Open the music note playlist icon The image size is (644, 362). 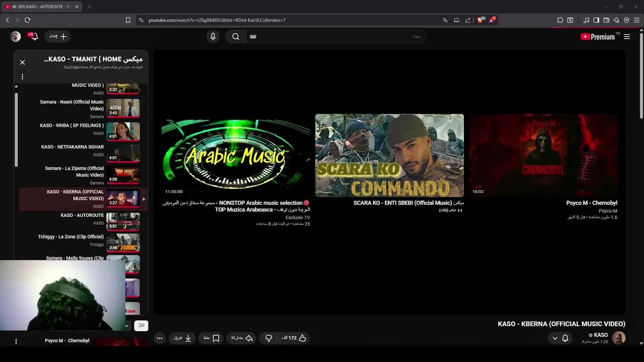click(586, 20)
